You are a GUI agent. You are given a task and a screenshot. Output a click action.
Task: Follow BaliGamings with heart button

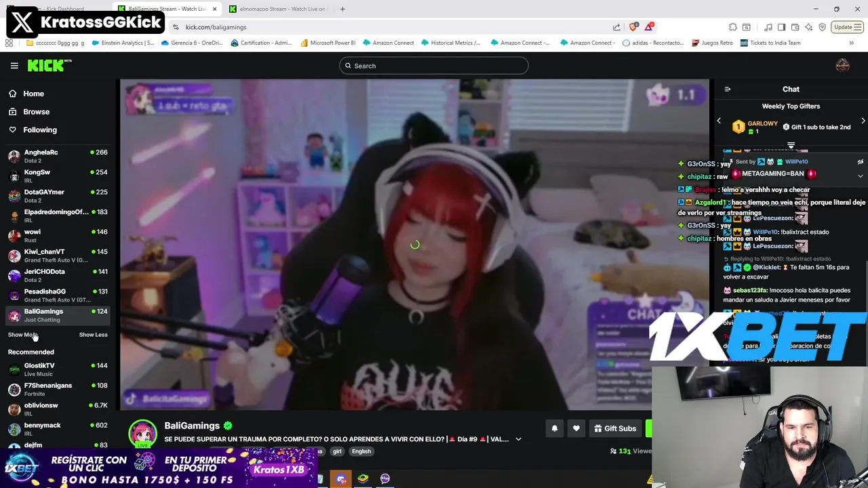click(x=576, y=428)
